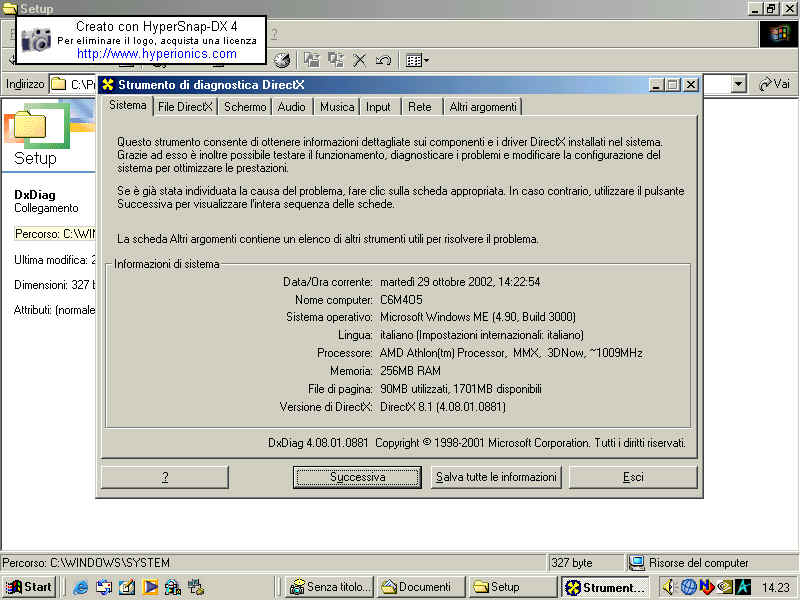Click the DxDiag name in Setup left pane
The image size is (800, 600).
(35, 194)
